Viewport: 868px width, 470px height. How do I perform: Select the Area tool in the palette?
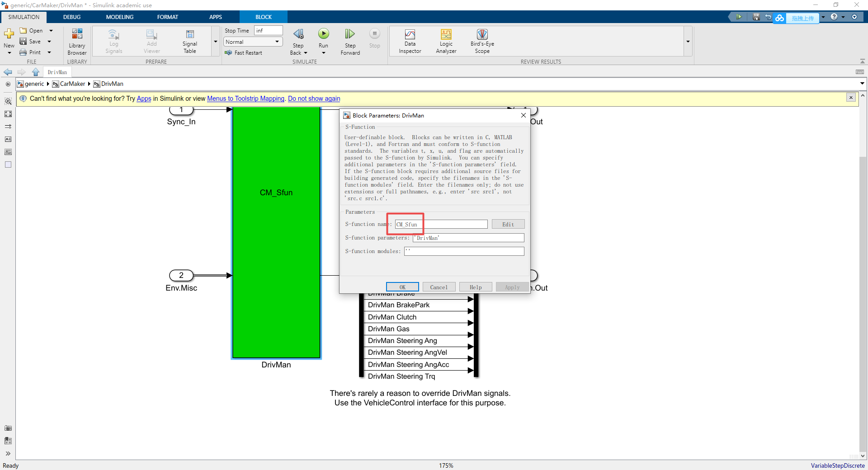(8, 165)
